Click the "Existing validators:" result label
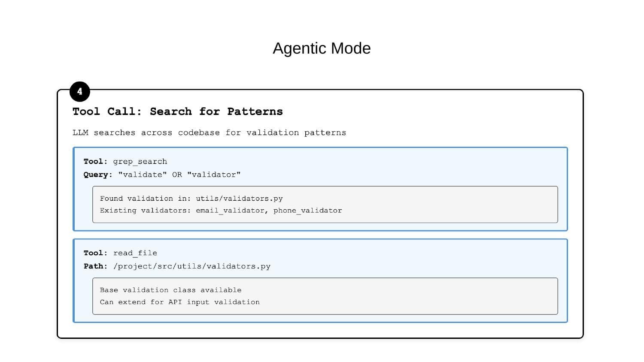 [x=145, y=211]
